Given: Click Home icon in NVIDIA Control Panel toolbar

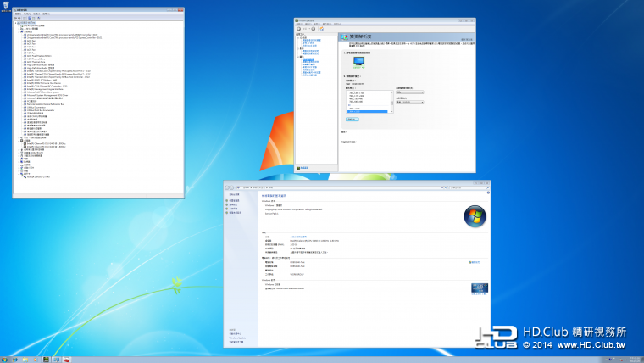Looking at the screenshot, I should click(322, 29).
